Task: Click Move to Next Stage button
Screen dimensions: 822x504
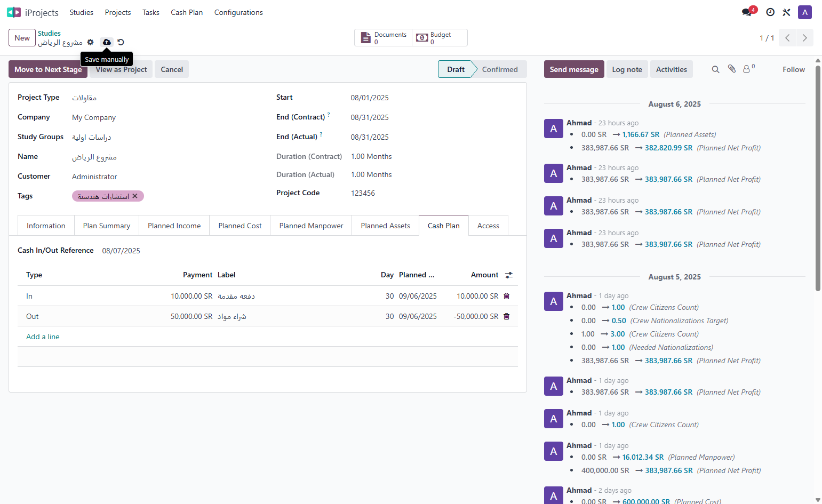Action: [48, 69]
